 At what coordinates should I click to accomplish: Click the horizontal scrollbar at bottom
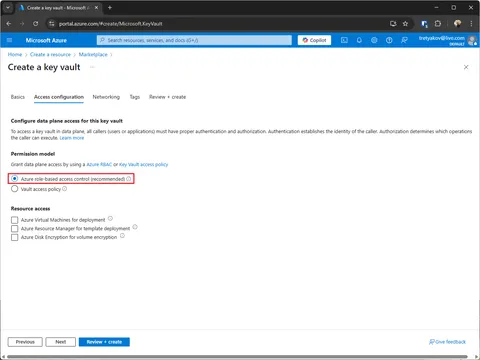237,357
